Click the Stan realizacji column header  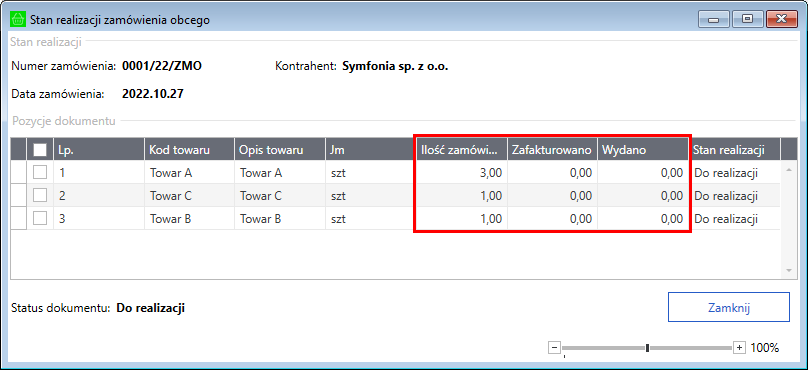tap(735, 150)
